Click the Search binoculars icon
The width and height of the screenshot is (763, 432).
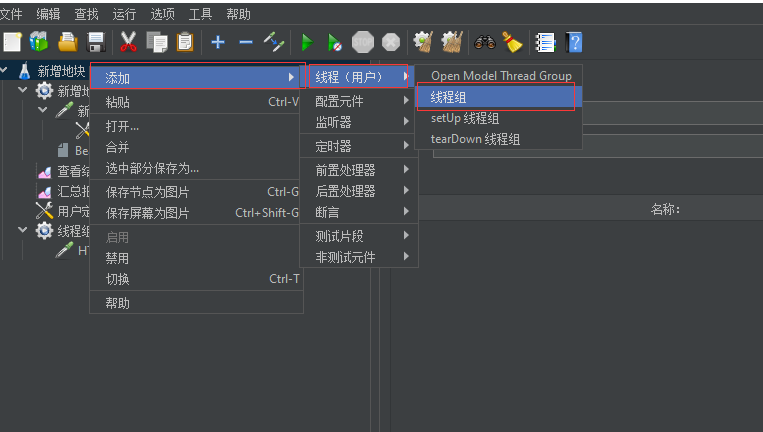[484, 42]
